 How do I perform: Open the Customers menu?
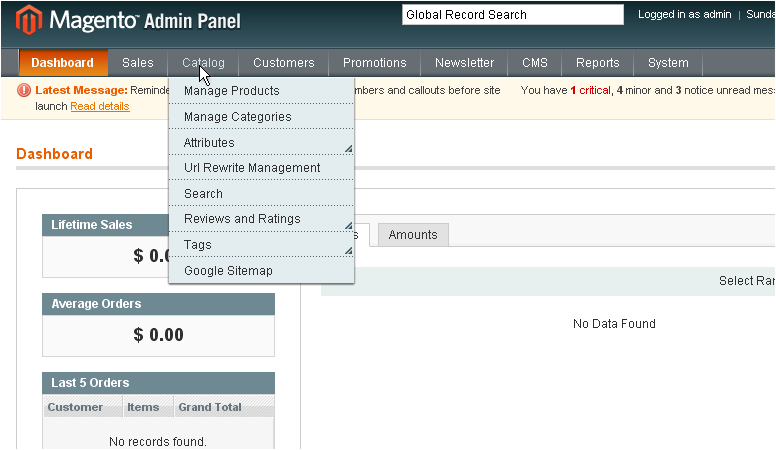(284, 63)
